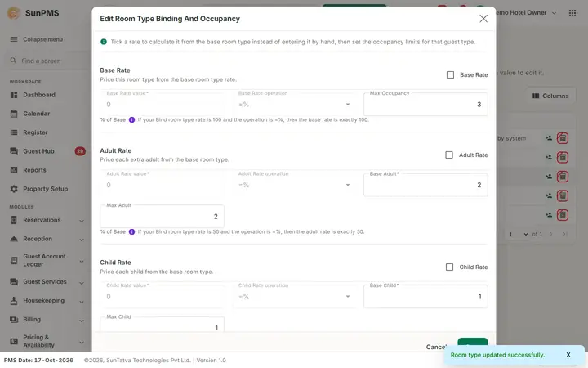Click the green info icon in dialog header
Viewport: 588px width, 368px height.
click(x=104, y=42)
